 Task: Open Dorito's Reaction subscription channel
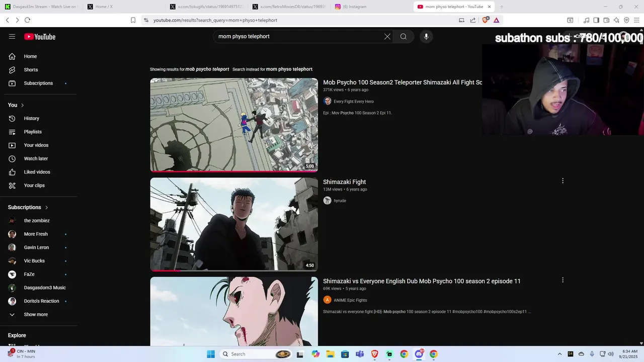40,301
